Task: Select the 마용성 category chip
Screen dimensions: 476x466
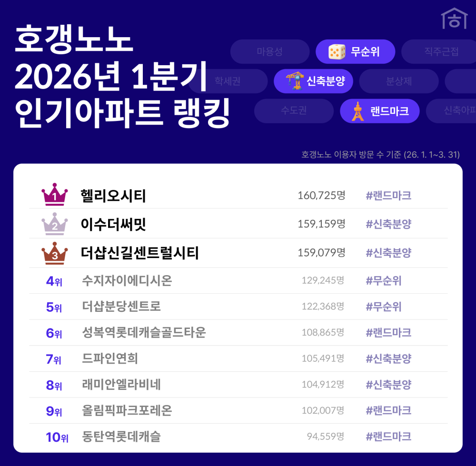Action: [x=269, y=52]
